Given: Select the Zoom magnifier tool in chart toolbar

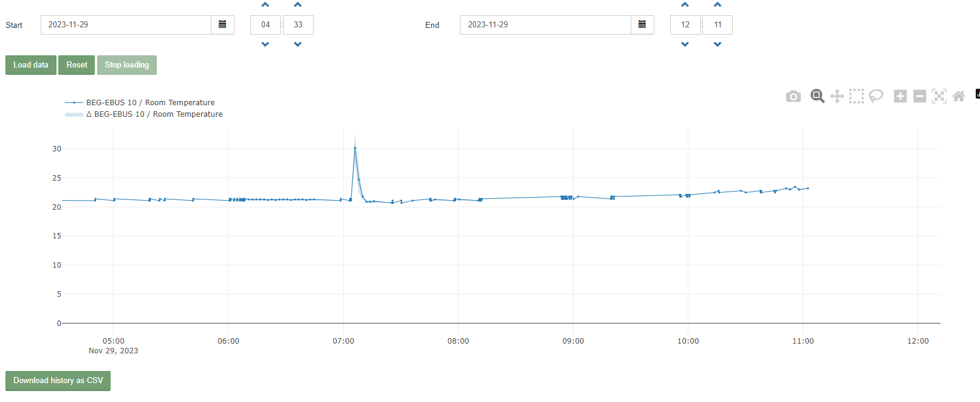Looking at the screenshot, I should click(817, 96).
